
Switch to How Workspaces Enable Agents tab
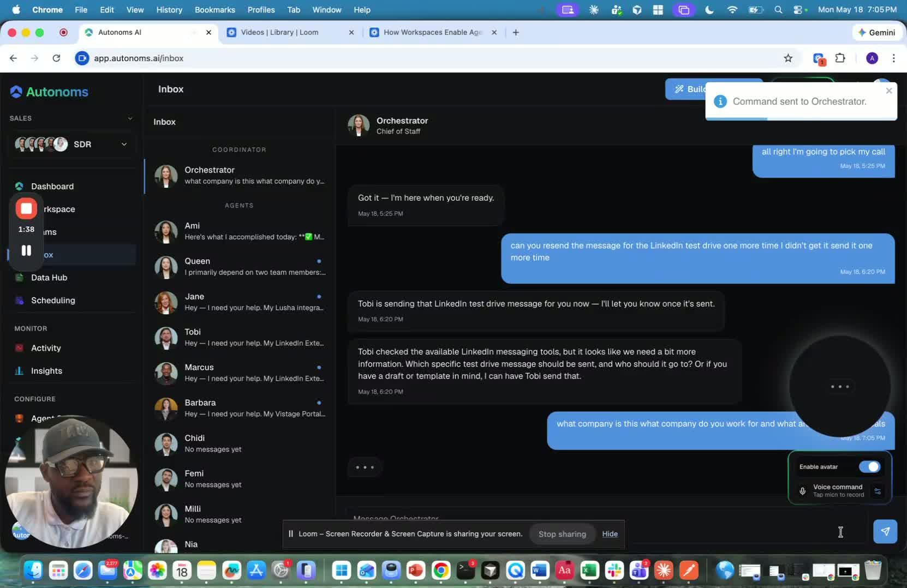pyautogui.click(x=433, y=32)
